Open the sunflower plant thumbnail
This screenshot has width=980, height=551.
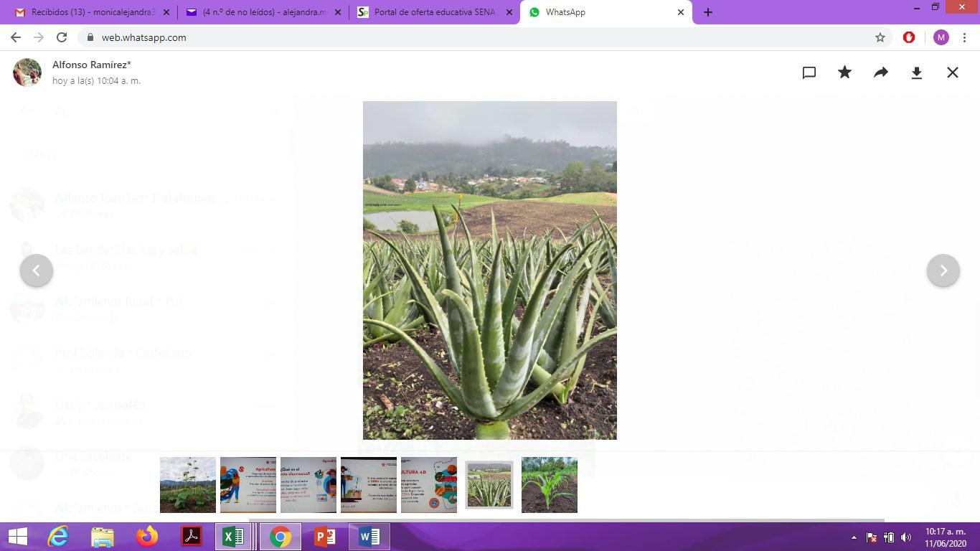[188, 485]
